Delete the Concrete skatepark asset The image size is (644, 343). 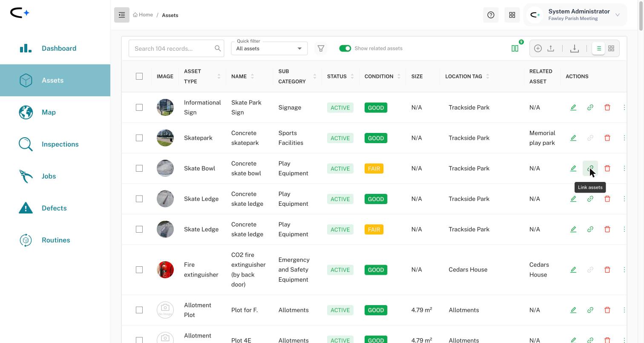click(607, 138)
